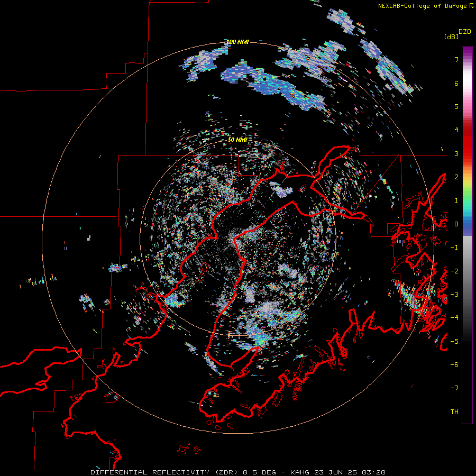Click the -6 value on the color scale
This screenshot has width=476, height=476.
[x=454, y=364]
